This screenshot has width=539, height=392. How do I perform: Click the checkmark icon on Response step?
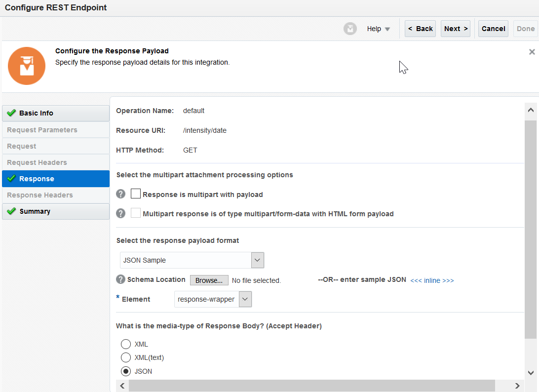pos(11,178)
